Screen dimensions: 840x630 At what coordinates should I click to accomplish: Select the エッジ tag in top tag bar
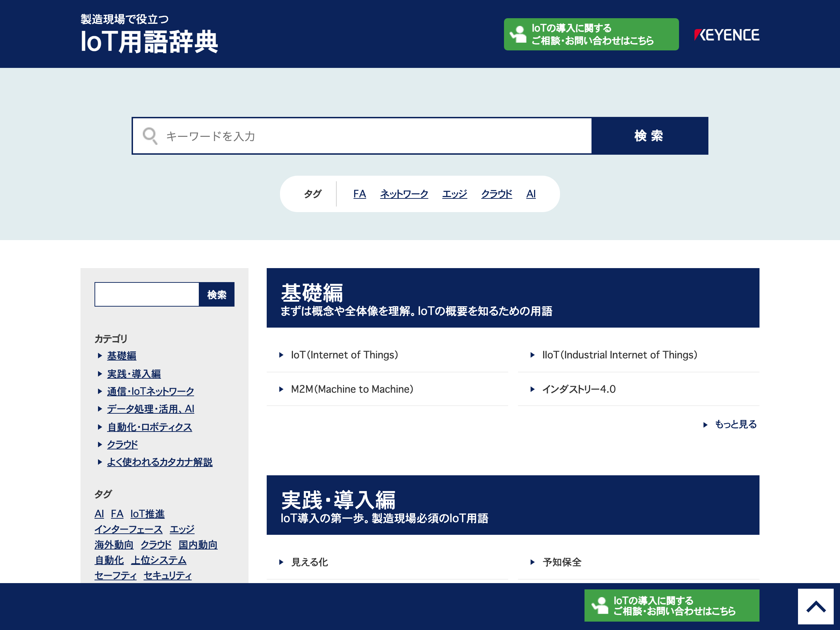coord(455,194)
